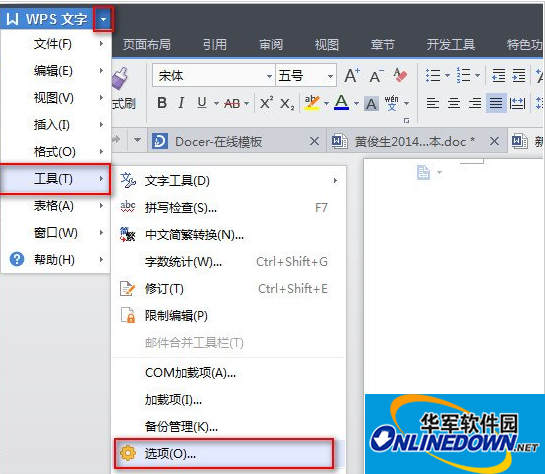Open the 五号 font size dropdown
This screenshot has height=474, width=545.
pyautogui.click(x=330, y=76)
